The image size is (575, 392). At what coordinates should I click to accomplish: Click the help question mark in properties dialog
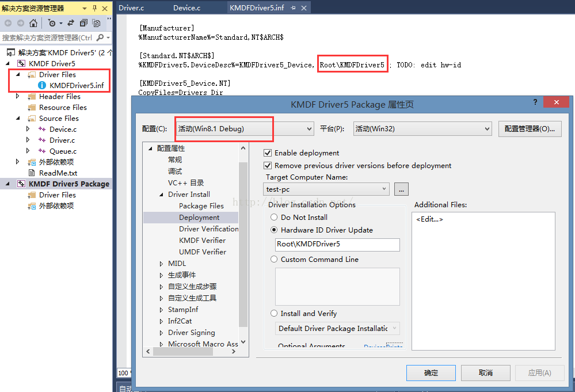coord(535,102)
